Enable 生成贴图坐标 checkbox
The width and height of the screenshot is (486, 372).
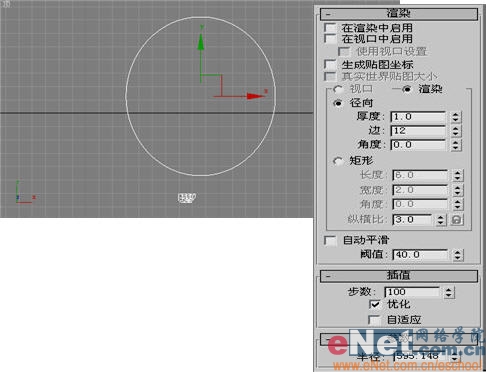click(330, 64)
